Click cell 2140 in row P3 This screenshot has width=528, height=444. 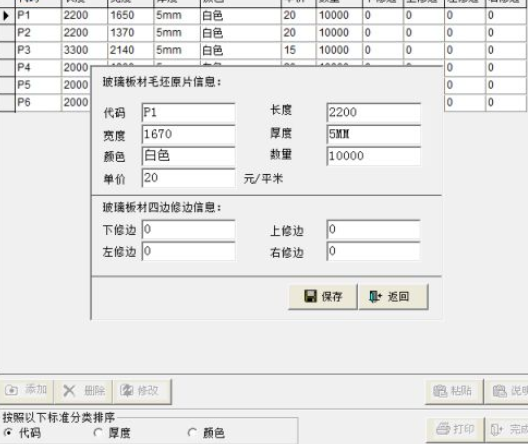point(131,50)
